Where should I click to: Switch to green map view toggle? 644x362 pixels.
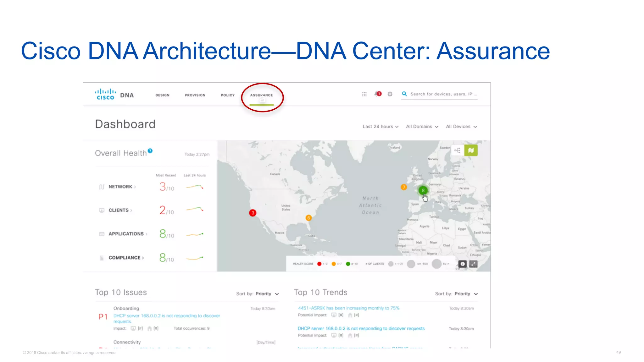pyautogui.click(x=471, y=150)
